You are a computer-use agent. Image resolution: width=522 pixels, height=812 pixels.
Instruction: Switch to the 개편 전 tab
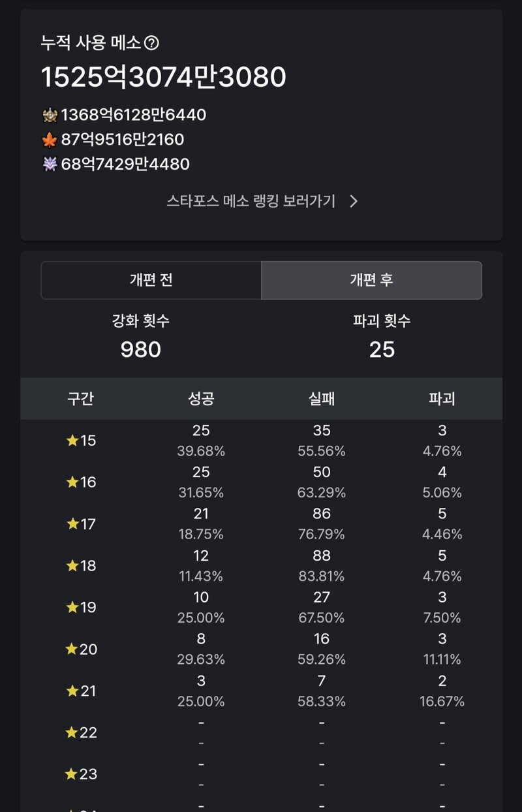151,280
